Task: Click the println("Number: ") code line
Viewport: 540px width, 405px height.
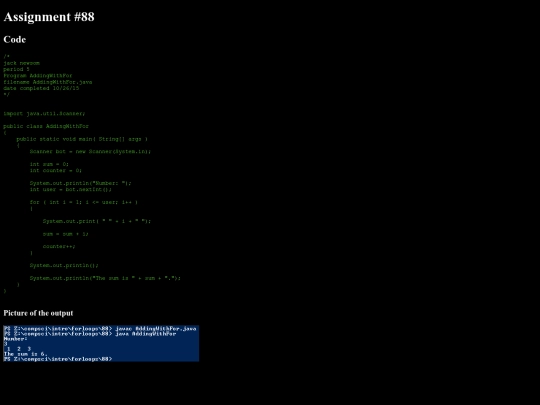Action: [x=81, y=183]
